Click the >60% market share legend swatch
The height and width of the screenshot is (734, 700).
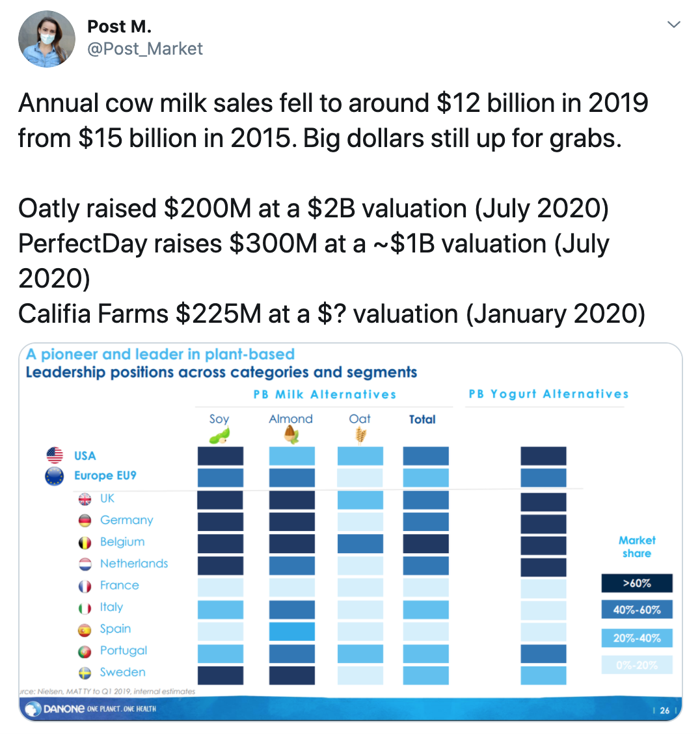[637, 583]
